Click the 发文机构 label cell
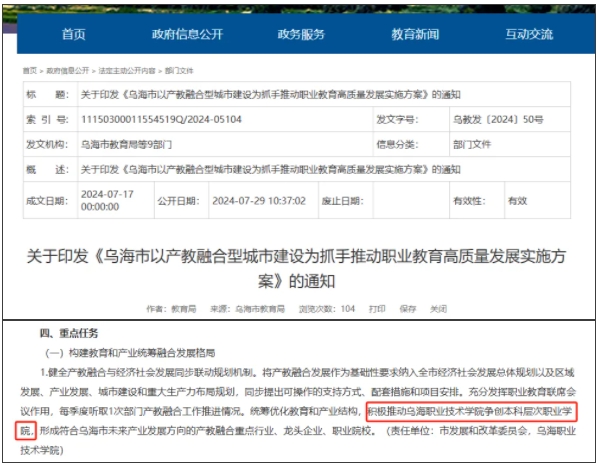 click(50, 145)
